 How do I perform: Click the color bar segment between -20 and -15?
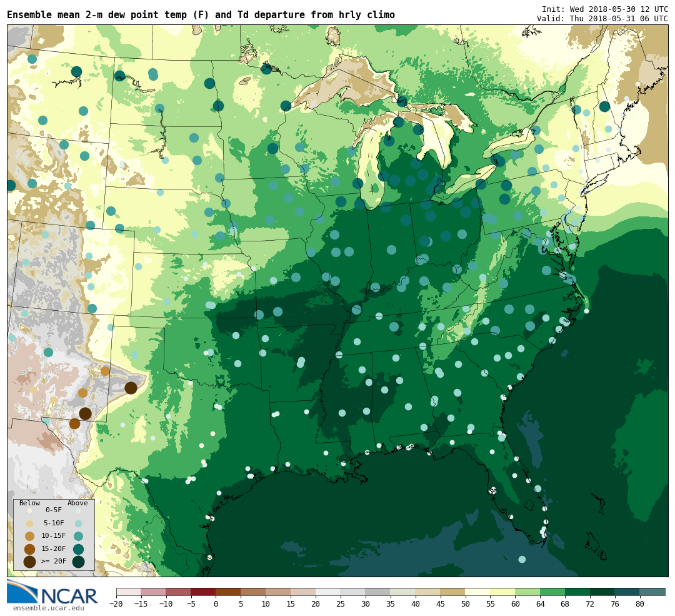[129, 592]
